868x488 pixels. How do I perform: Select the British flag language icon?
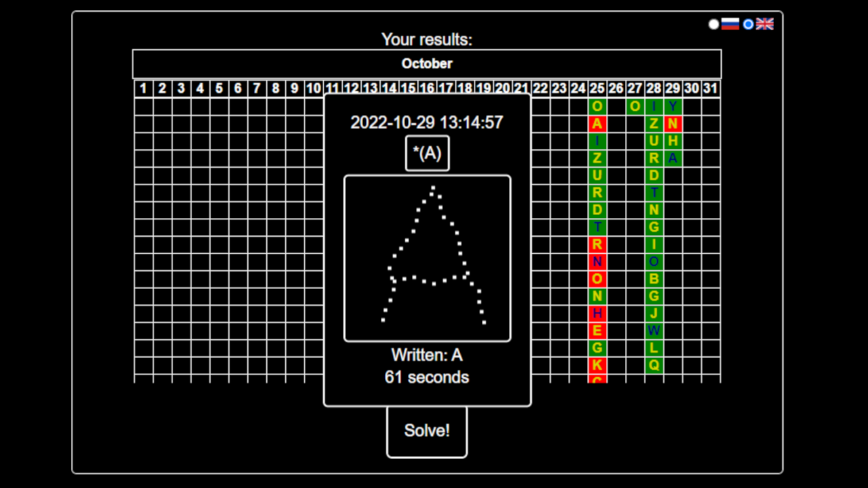point(766,24)
